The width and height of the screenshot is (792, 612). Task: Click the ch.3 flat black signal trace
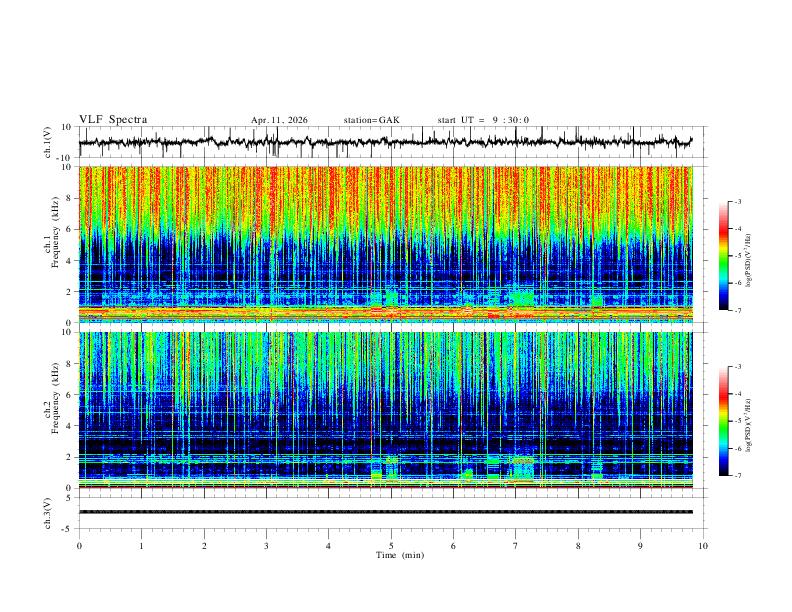pos(386,512)
